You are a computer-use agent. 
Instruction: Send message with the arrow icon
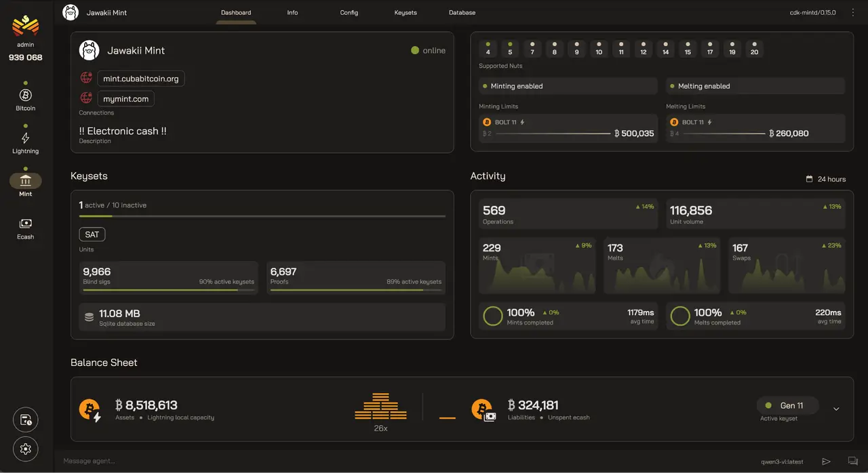point(826,461)
